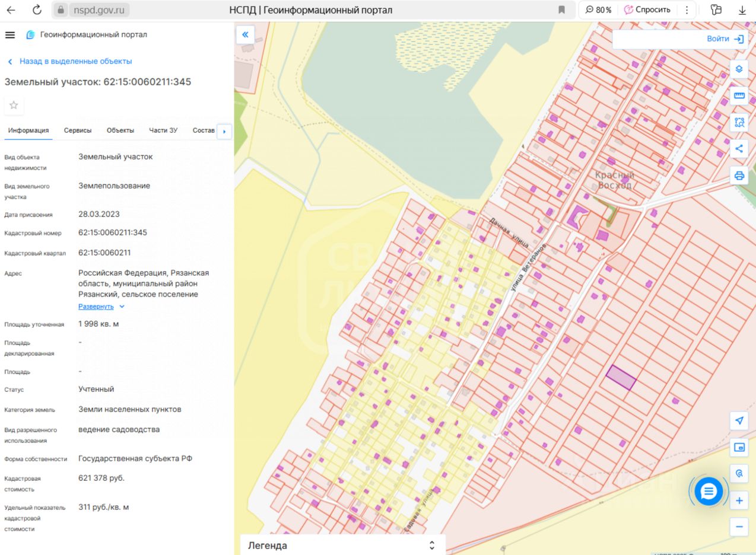Click the cadastral cost 621 378 руб.
The height and width of the screenshot is (555, 756).
(101, 478)
